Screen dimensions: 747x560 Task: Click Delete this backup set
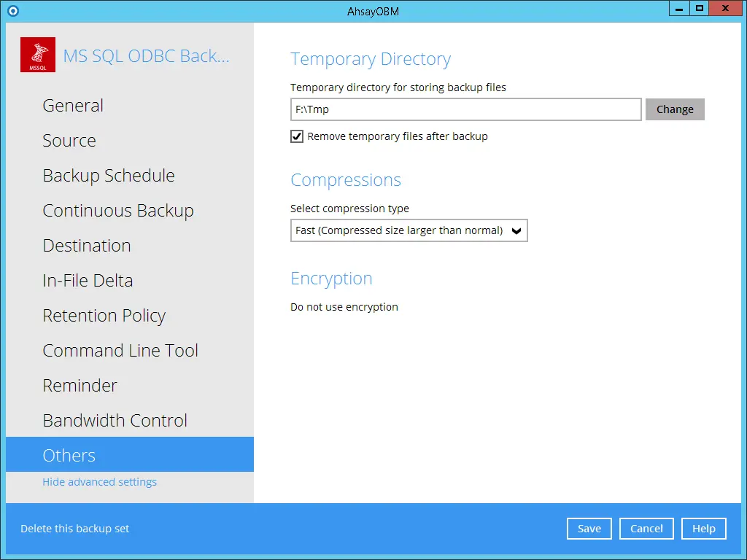tap(74, 528)
